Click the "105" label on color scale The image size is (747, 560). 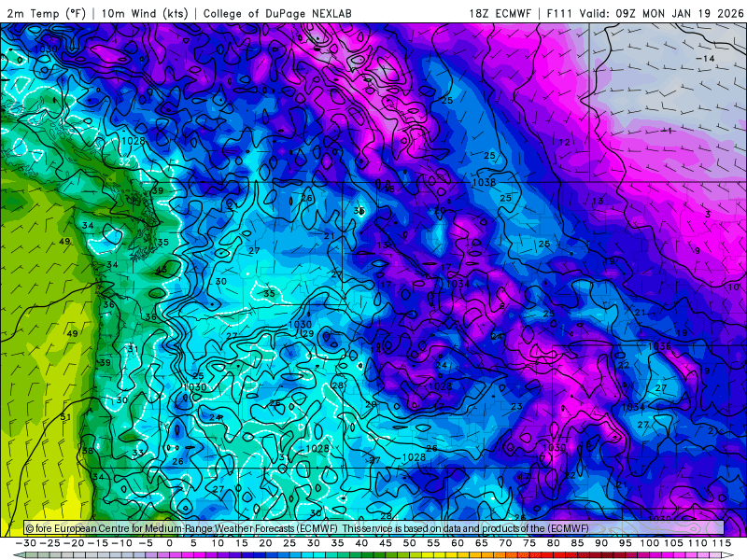[673, 543]
